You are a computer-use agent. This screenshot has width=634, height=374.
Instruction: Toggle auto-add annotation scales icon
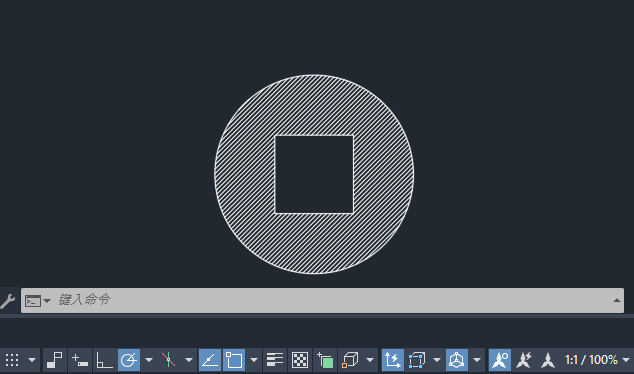coord(524,360)
